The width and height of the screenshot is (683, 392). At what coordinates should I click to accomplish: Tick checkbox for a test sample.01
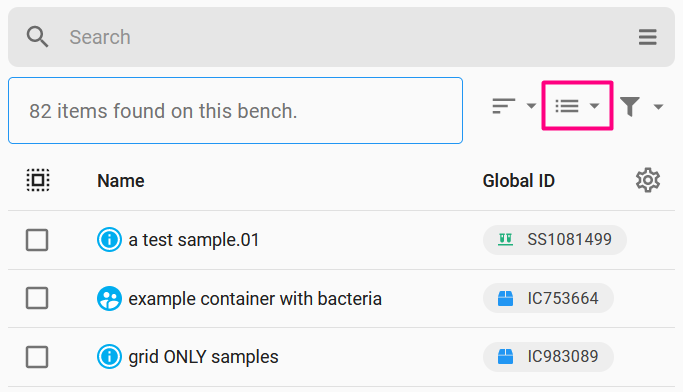[37, 240]
